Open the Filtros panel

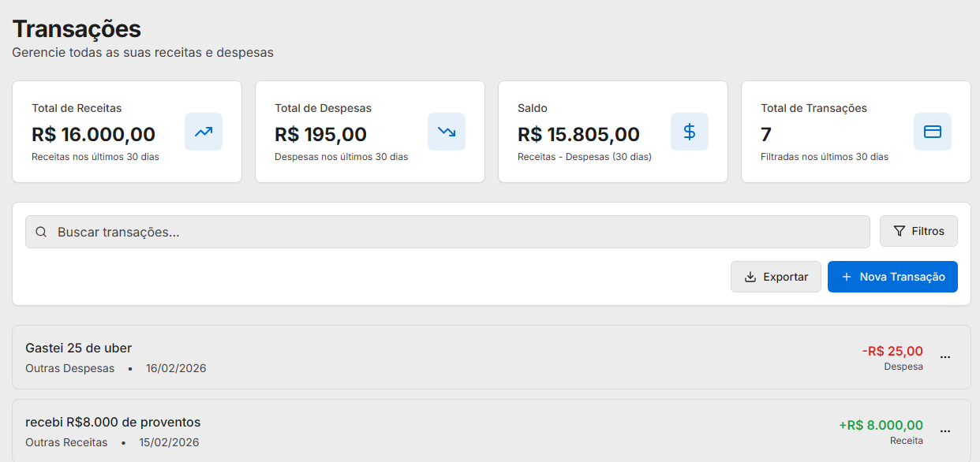(918, 230)
